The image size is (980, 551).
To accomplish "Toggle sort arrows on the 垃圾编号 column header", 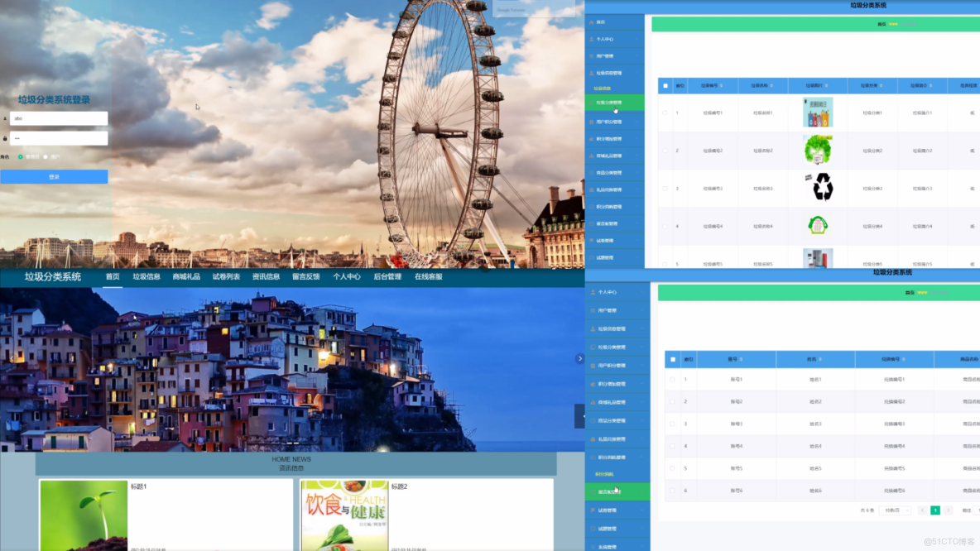I will pos(721,85).
